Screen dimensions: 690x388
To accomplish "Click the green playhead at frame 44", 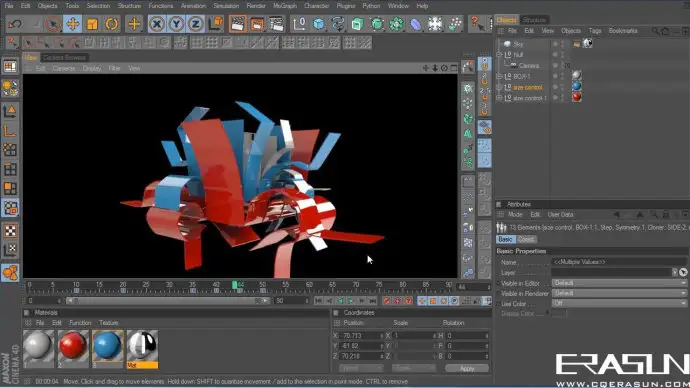I will click(x=235, y=286).
